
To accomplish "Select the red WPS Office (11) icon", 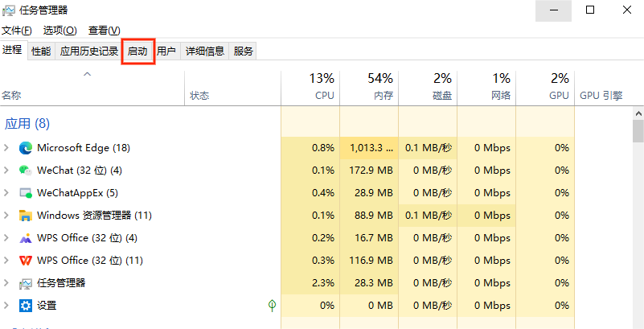I will click(x=26, y=261).
